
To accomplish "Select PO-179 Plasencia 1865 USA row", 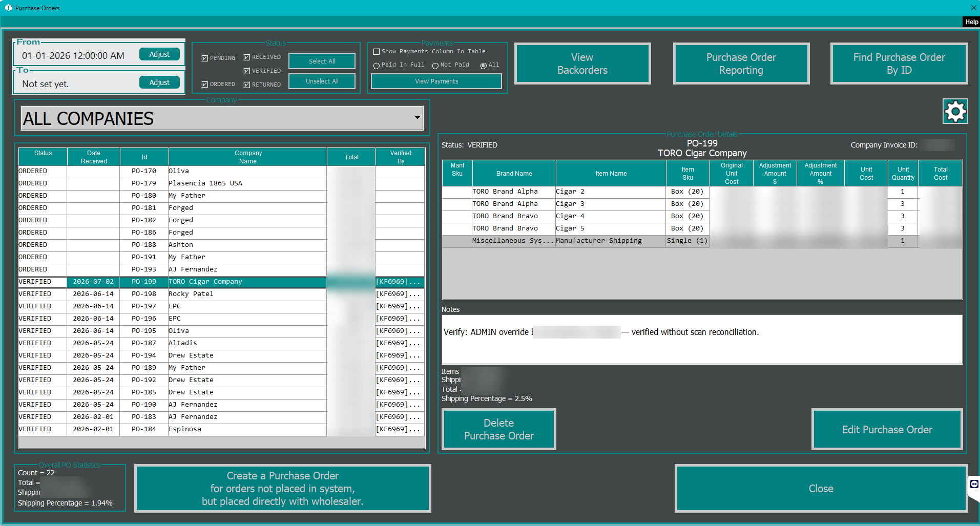I will pyautogui.click(x=221, y=183).
